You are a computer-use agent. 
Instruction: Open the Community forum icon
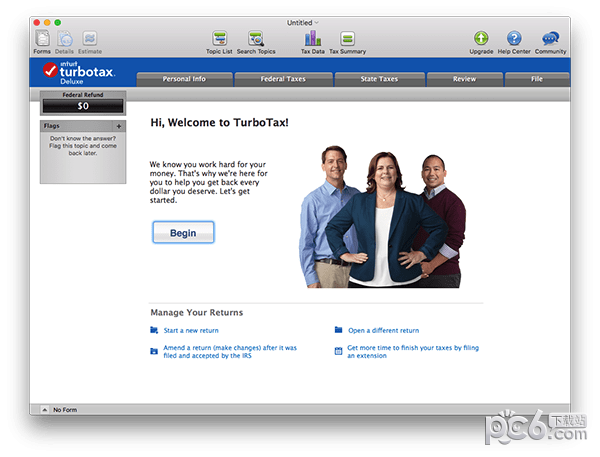(550, 38)
